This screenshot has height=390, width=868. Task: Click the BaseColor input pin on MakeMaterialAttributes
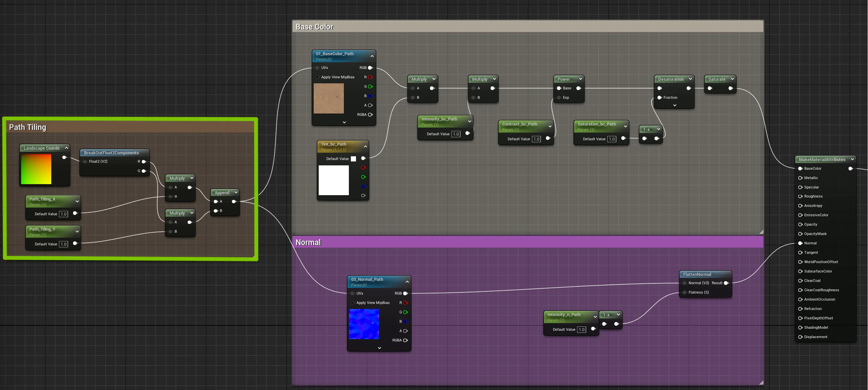pyautogui.click(x=800, y=169)
